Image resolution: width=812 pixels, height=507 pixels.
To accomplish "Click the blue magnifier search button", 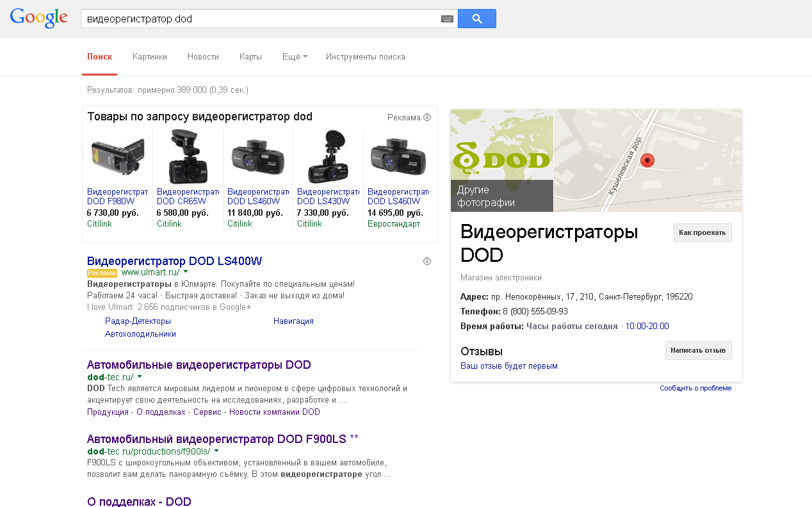I will tap(476, 19).
